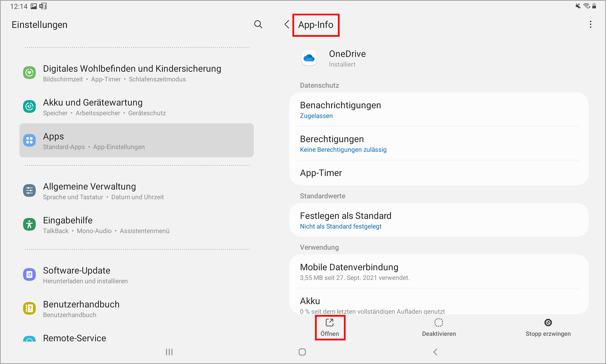Open Allgemeine Verwaltung settings
The width and height of the screenshot is (606, 364).
[x=137, y=191]
